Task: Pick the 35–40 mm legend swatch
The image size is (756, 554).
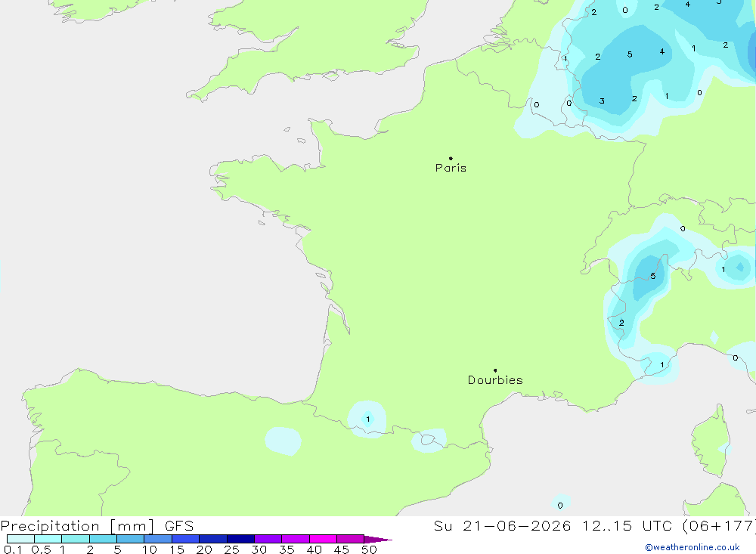Action: [x=295, y=539]
